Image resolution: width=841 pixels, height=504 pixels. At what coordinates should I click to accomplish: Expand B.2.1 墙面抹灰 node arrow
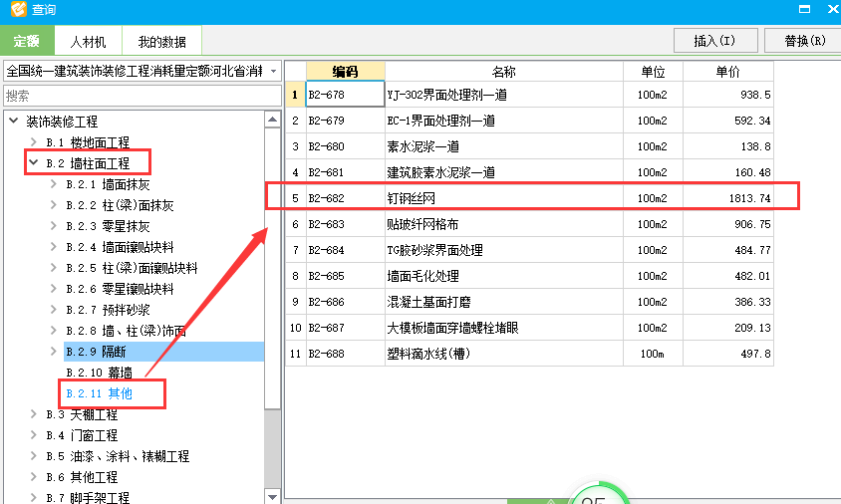click(54, 184)
